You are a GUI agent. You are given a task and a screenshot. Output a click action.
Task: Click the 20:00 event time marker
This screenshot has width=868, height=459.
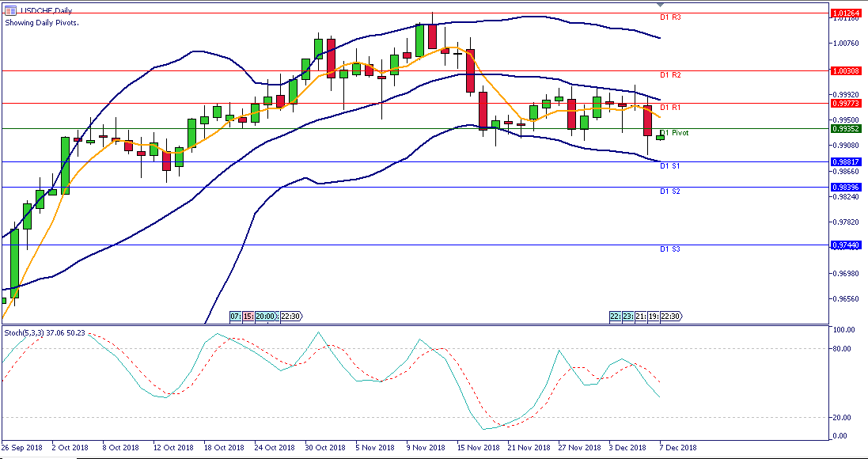click(267, 316)
